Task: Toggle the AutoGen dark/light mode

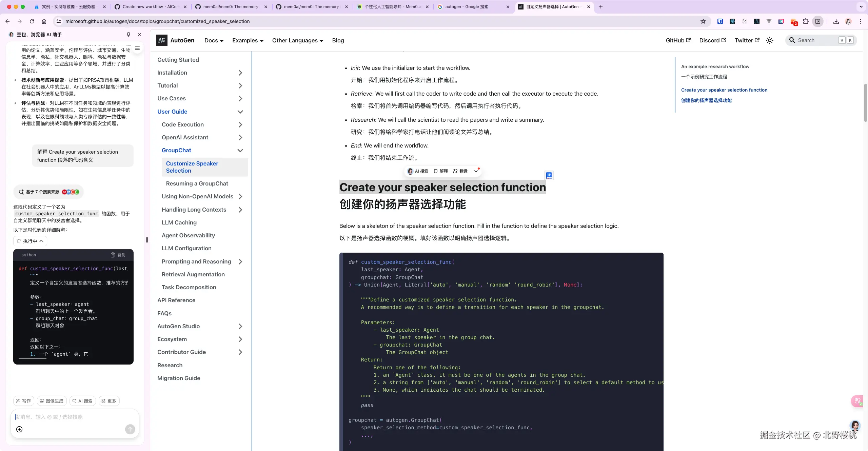Action: tap(770, 40)
